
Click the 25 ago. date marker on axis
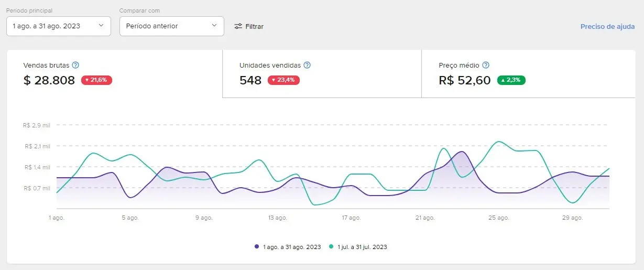tap(499, 218)
